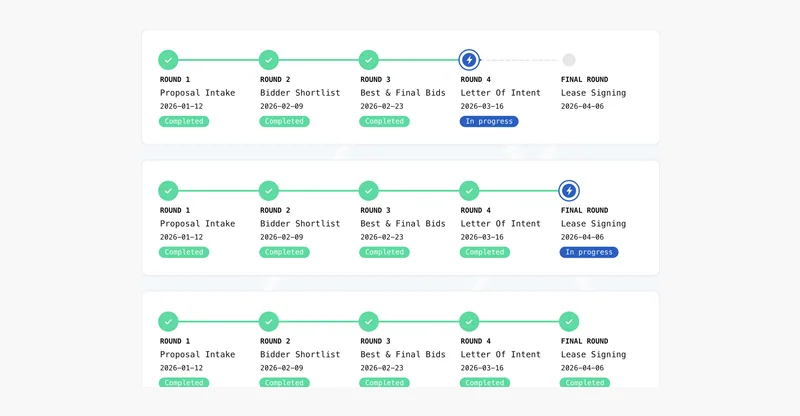Click 'ROUND 3' label in bottom card
The image size is (800, 416).
376,341
